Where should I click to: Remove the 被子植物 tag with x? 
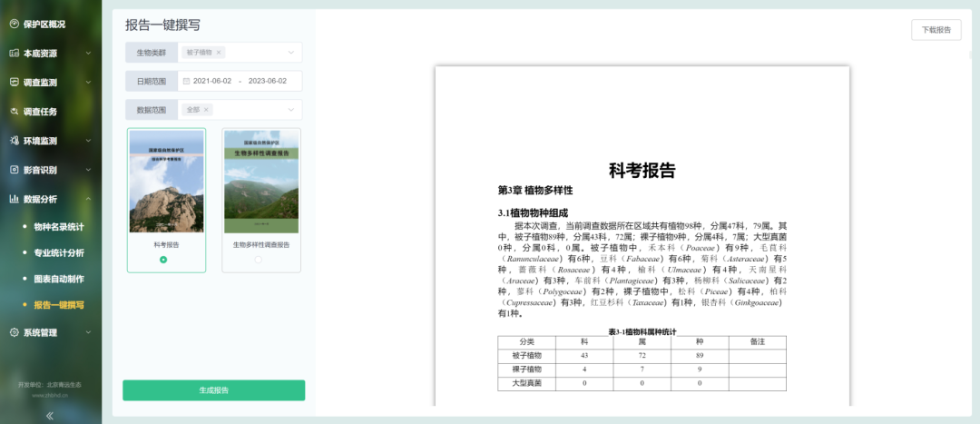218,53
